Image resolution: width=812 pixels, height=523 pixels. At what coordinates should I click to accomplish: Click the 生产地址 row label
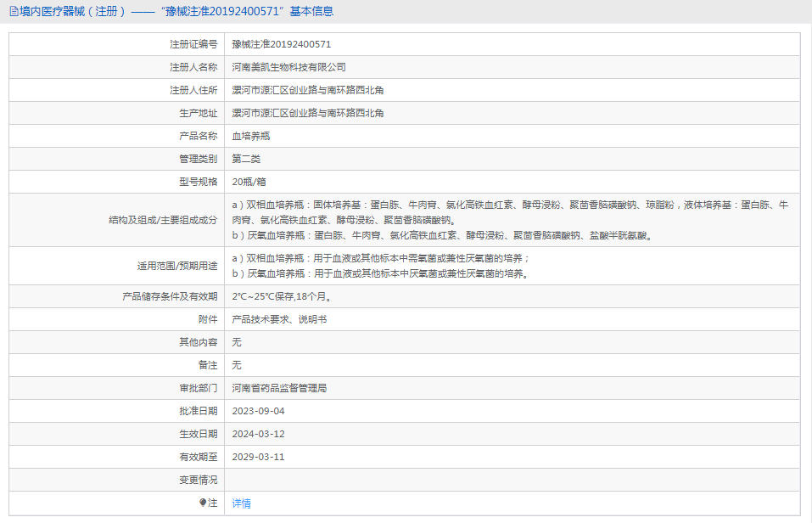point(198,113)
